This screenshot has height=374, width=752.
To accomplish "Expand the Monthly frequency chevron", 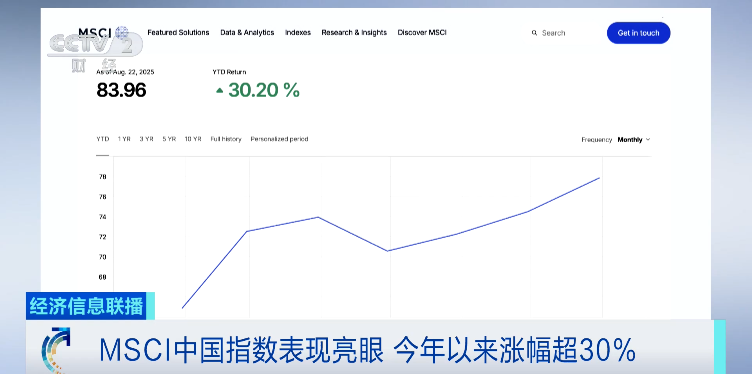I will pyautogui.click(x=648, y=140).
